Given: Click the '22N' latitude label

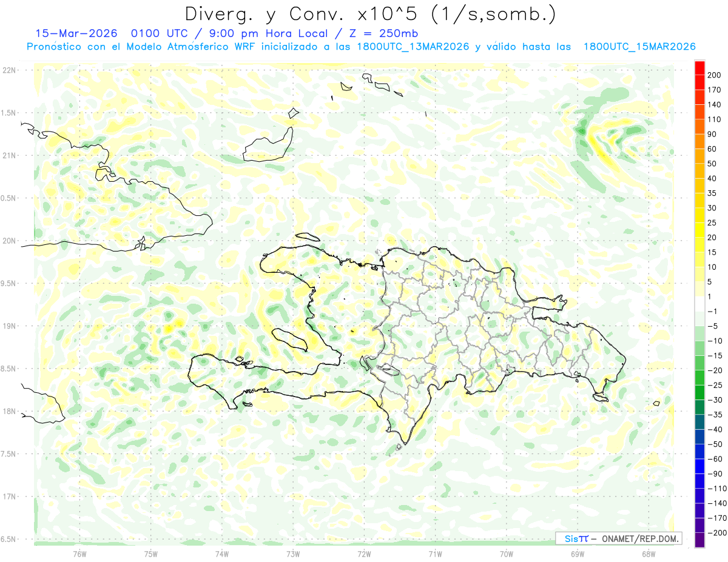Looking at the screenshot, I should point(8,70).
